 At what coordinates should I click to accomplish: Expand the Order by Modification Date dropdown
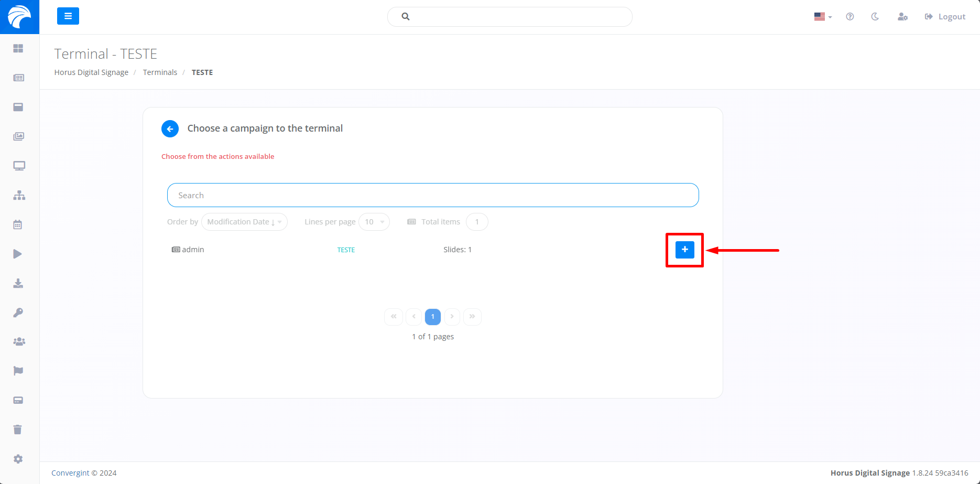click(x=244, y=222)
